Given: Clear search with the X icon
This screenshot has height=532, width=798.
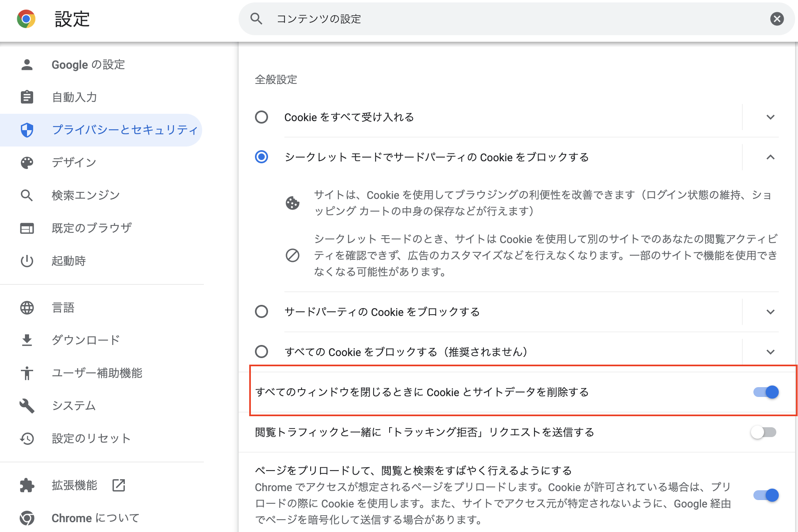Looking at the screenshot, I should [777, 19].
